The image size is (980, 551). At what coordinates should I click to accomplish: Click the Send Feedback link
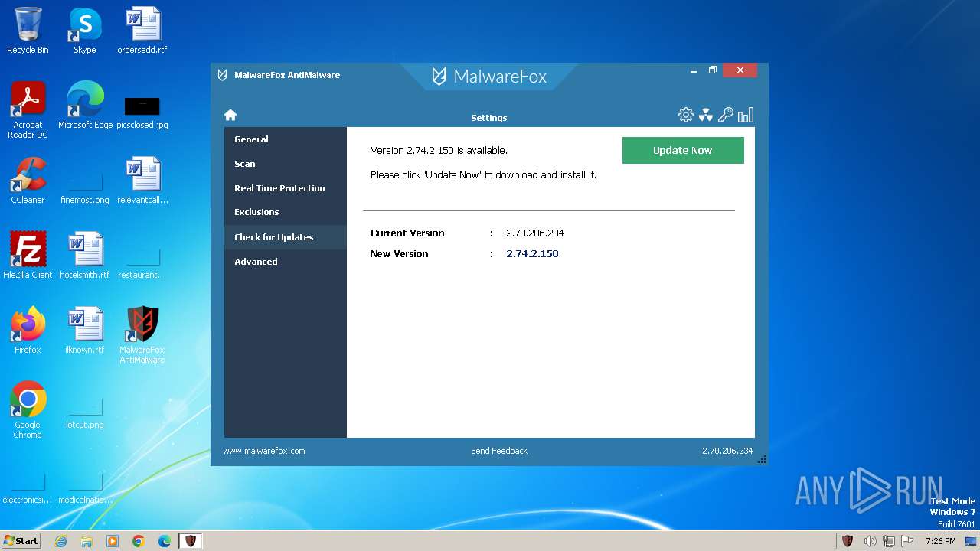tap(499, 451)
